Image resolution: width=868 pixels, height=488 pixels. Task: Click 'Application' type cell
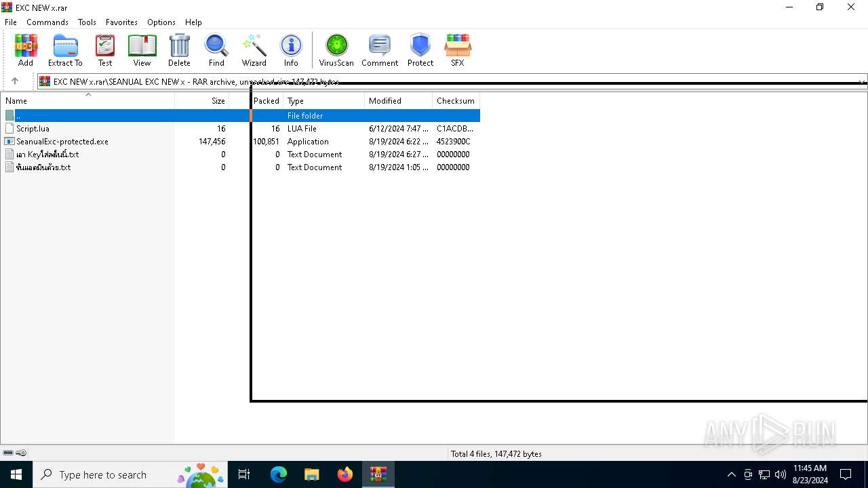[x=308, y=141]
